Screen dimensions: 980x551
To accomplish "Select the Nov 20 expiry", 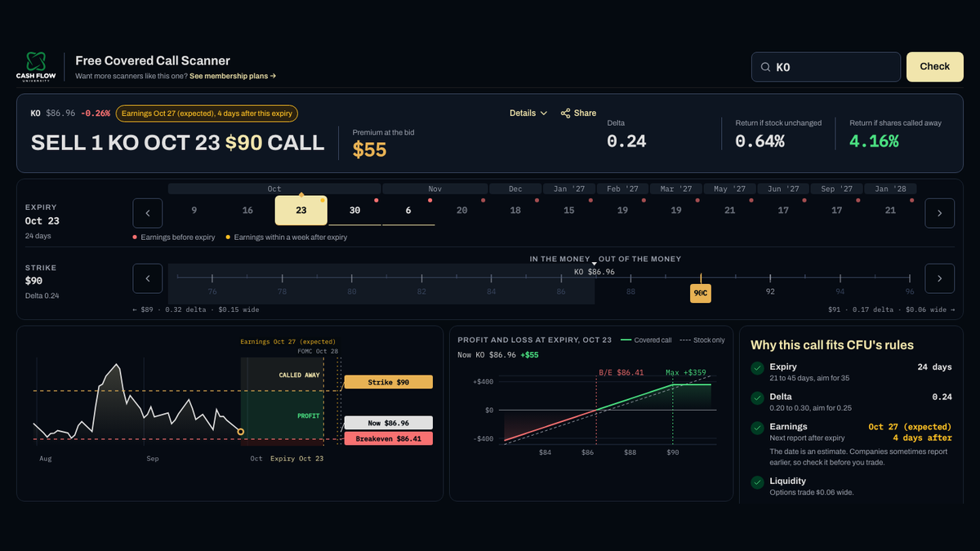I will coord(462,211).
